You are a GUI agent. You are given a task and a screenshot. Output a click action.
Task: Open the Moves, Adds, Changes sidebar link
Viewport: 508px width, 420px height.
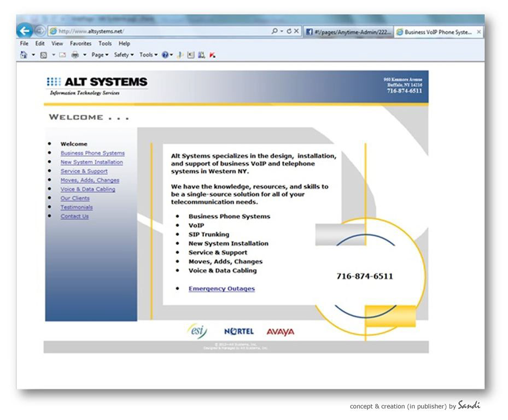[x=90, y=180]
